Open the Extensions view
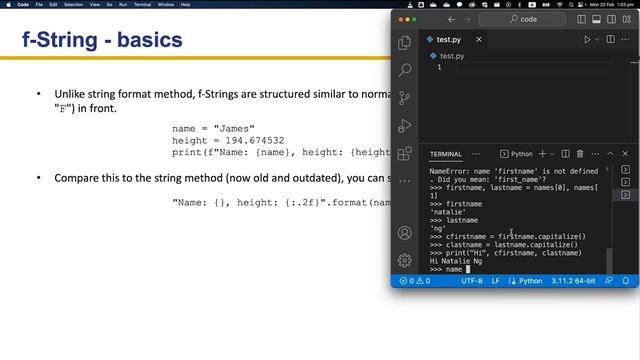The width and height of the screenshot is (640, 360). pos(404,153)
